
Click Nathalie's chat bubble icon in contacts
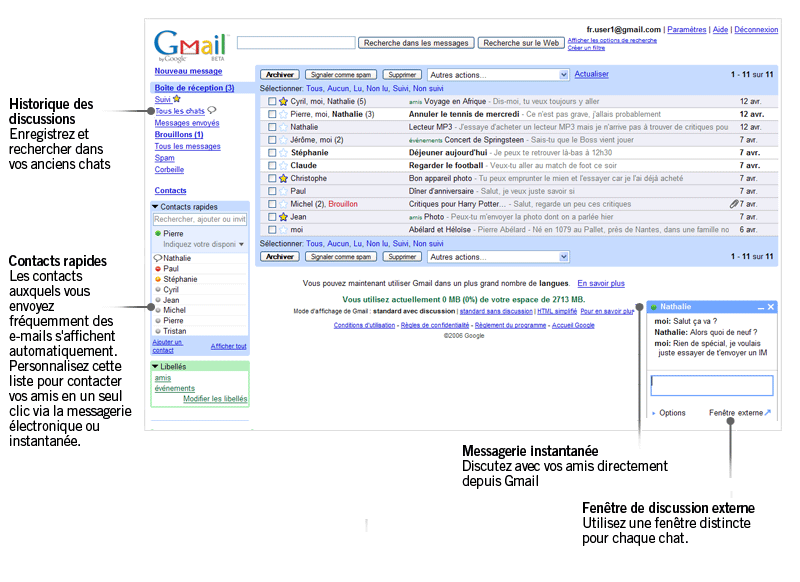click(158, 258)
